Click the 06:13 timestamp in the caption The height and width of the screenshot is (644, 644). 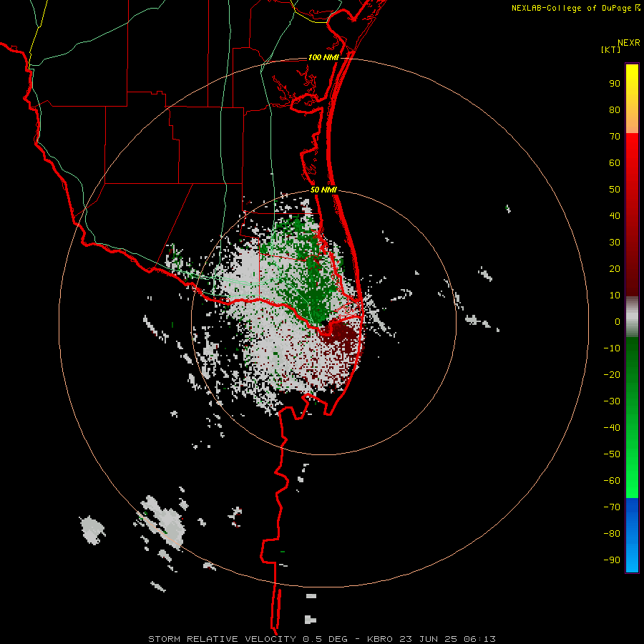point(479,639)
